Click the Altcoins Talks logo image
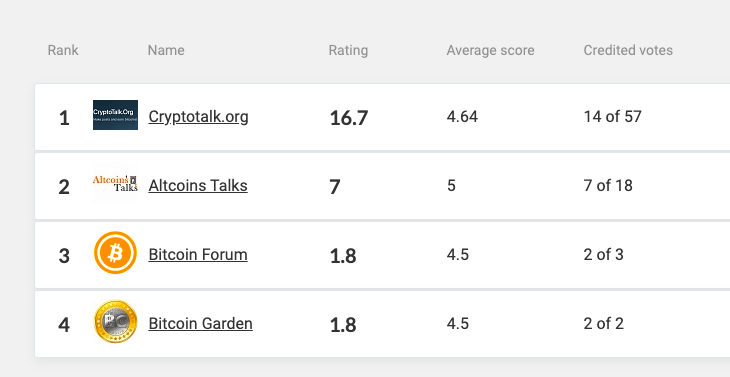 coord(115,182)
